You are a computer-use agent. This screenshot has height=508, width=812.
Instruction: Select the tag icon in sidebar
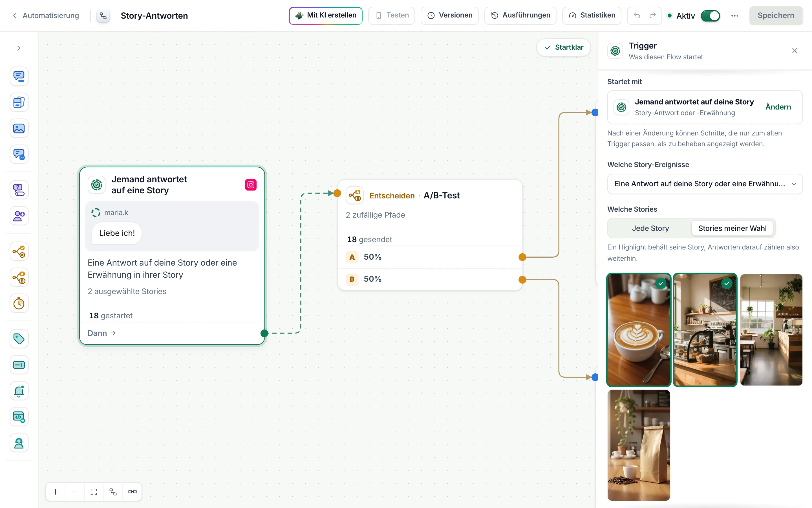click(19, 339)
